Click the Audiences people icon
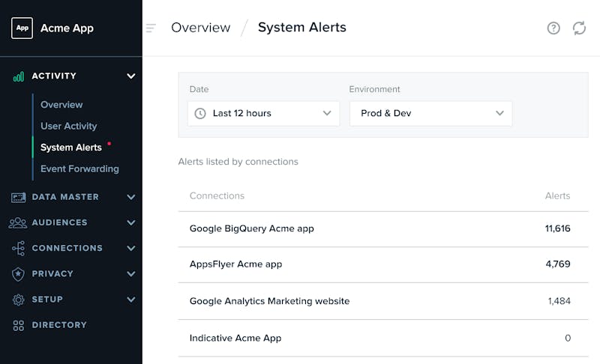 tap(18, 222)
